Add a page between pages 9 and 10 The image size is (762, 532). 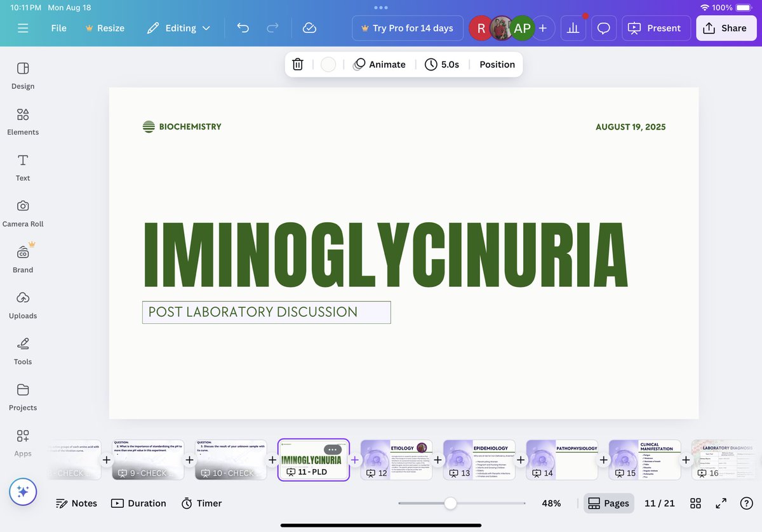[189, 460]
